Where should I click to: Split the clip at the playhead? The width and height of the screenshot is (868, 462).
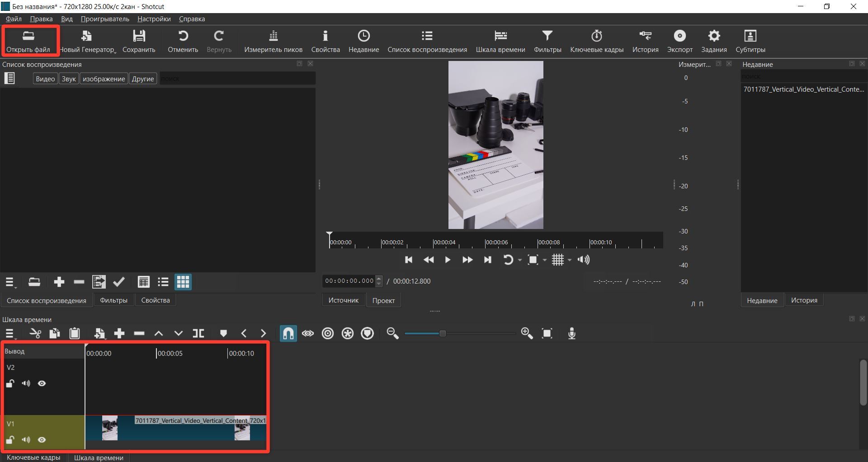[198, 334]
